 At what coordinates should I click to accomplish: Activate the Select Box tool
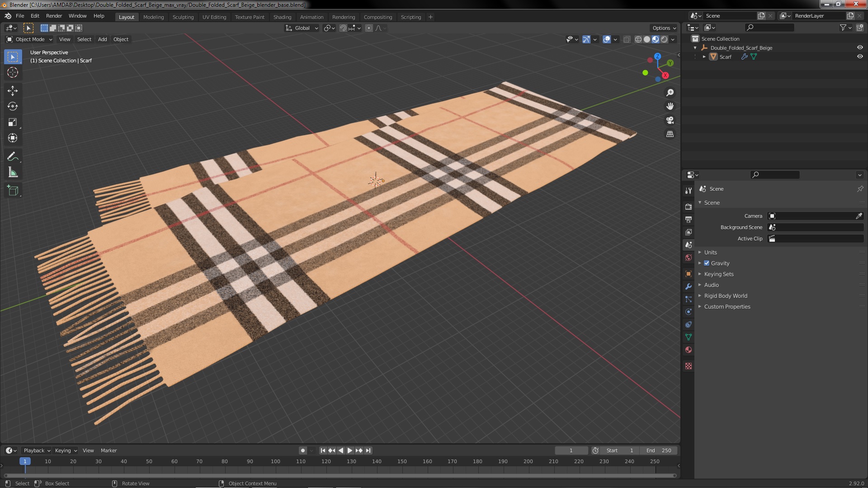pos(13,57)
